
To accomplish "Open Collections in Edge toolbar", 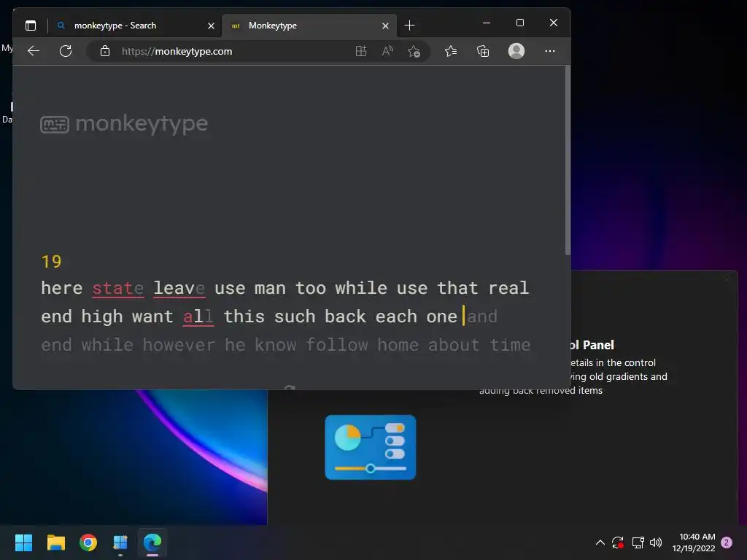I will [483, 51].
